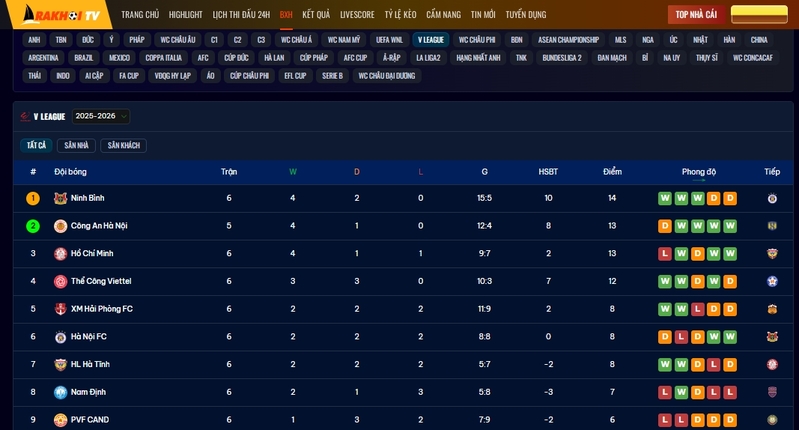Click next opponent crest in Hồ Chí Minh row
Screen dimensions: 799x430
[x=772, y=254]
